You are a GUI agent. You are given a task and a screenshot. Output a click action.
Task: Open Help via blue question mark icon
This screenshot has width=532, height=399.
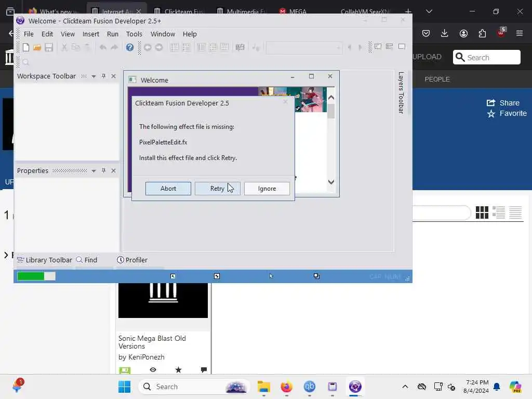click(x=129, y=47)
